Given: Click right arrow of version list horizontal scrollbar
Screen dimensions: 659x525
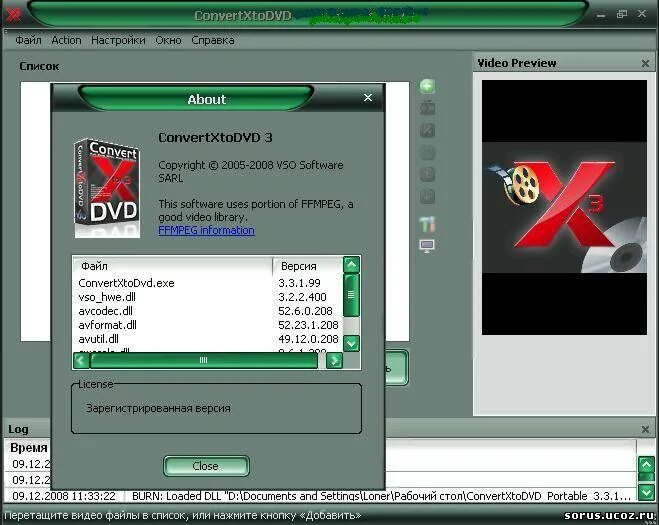Looking at the screenshot, I should pos(335,360).
